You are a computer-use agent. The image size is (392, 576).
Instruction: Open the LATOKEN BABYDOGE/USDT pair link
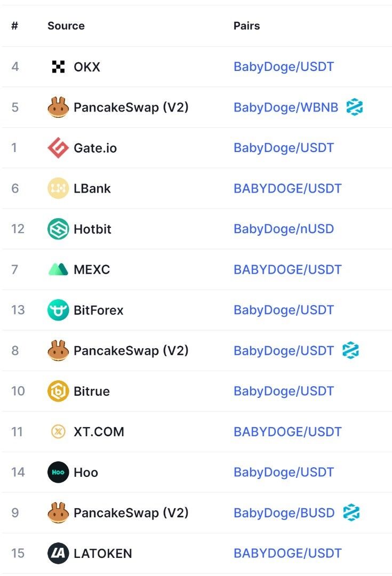tap(287, 553)
